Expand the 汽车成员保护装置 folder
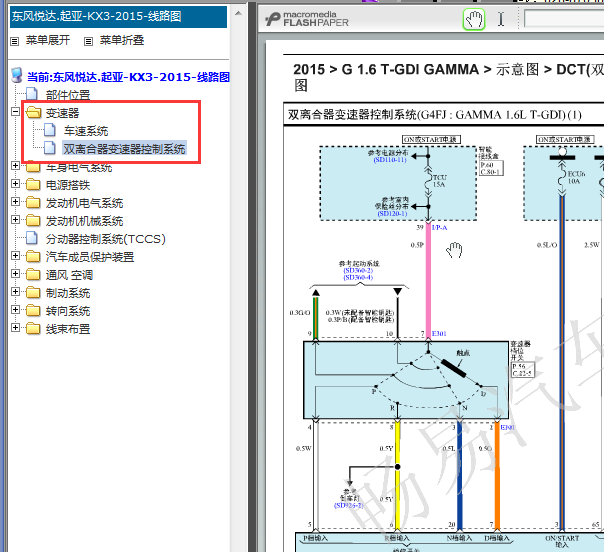Viewport: 604px width, 552px height. [x=15, y=255]
